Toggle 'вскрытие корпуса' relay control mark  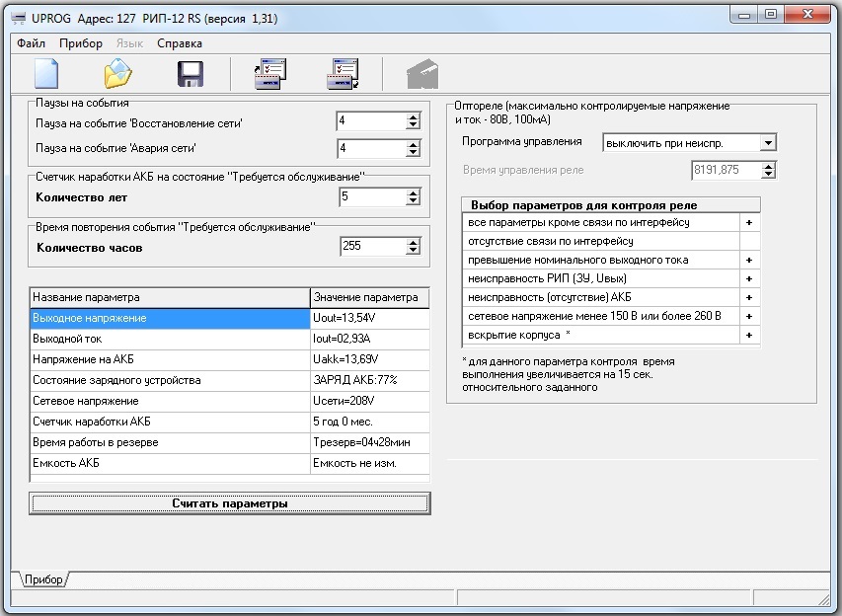749,335
